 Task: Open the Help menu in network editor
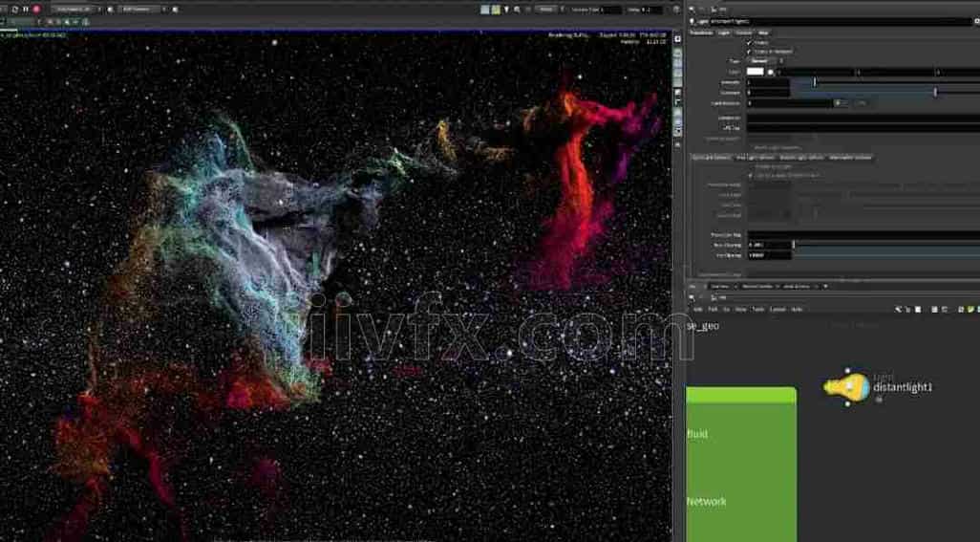(797, 310)
